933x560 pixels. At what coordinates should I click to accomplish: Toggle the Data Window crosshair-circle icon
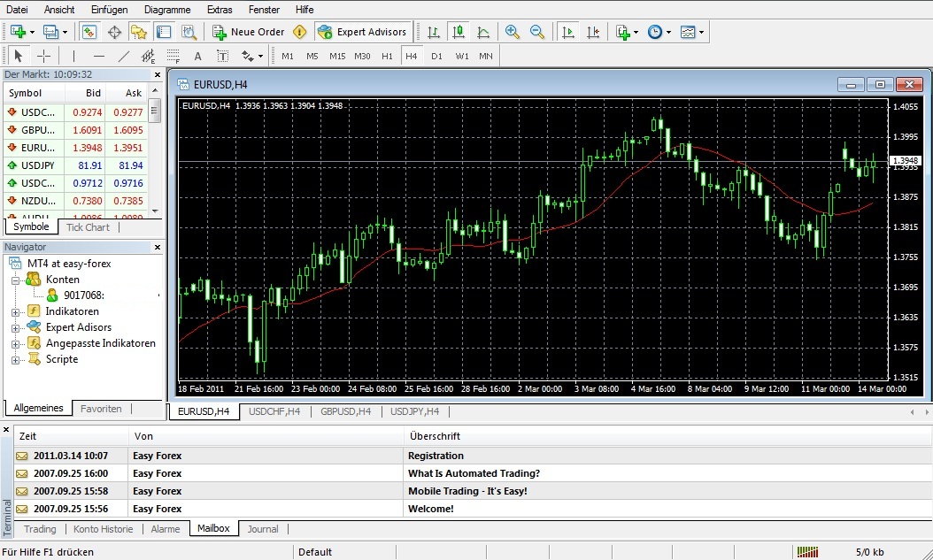point(114,32)
